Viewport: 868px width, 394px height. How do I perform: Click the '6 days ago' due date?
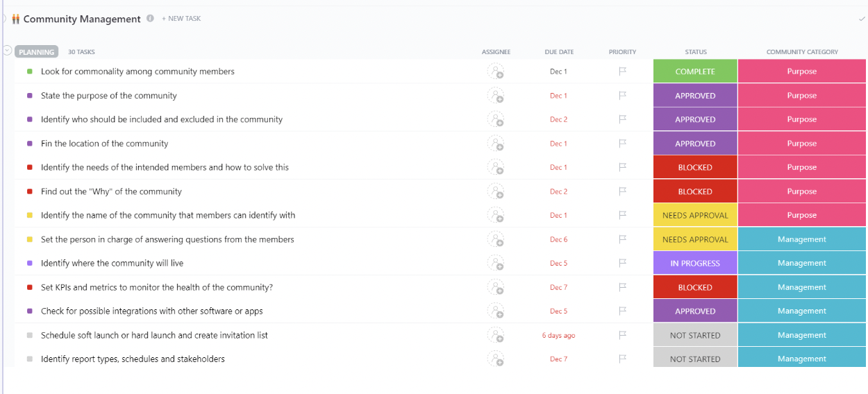click(x=558, y=336)
